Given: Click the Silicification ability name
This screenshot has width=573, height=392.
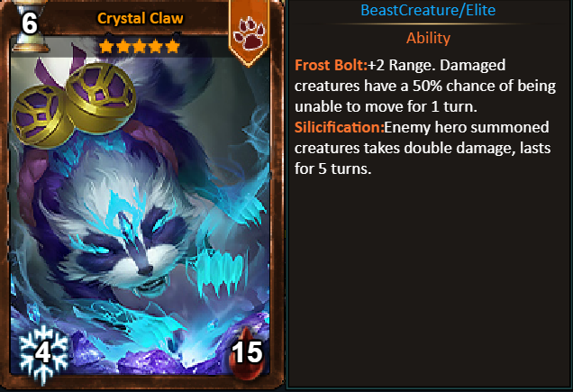Looking at the screenshot, I should [x=339, y=127].
